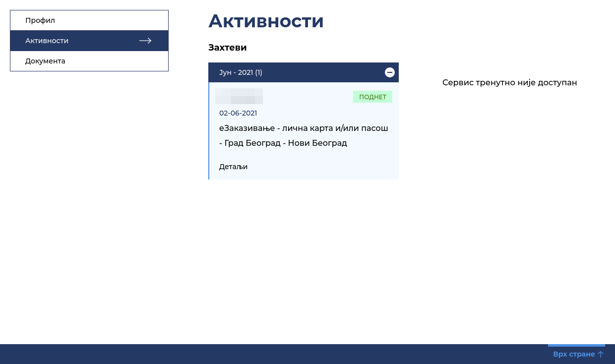Click the empty dark footer bar
Image resolution: width=615 pixels, height=364 pixels.
point(273,354)
